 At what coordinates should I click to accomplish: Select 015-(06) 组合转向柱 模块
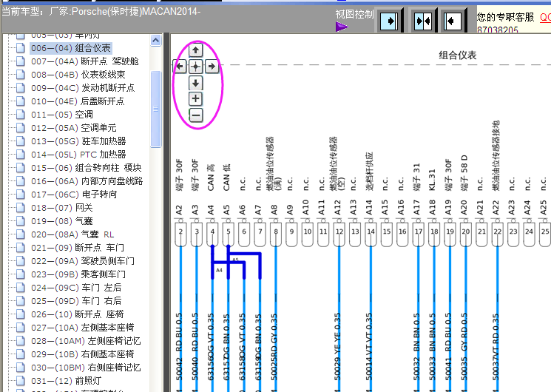tap(86, 168)
